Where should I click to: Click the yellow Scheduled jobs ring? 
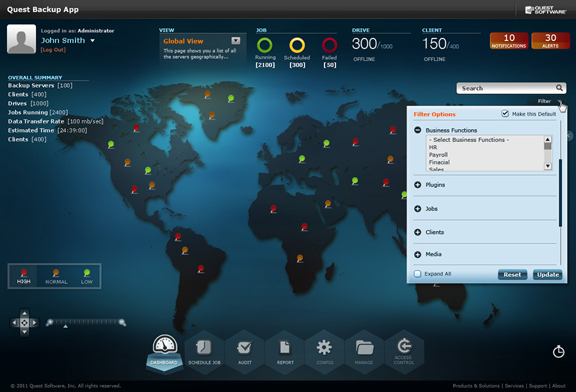(x=297, y=45)
